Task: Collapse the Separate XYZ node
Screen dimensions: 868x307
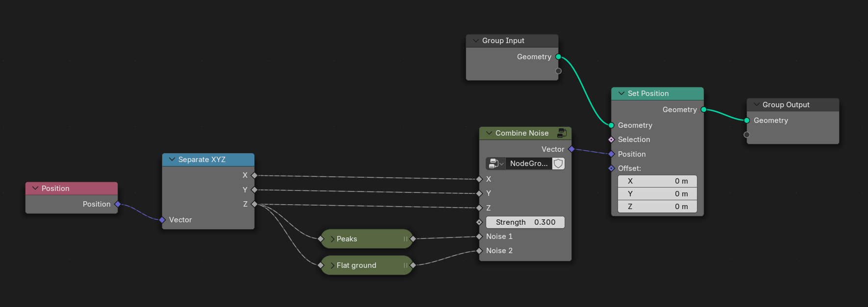Action: coord(172,160)
